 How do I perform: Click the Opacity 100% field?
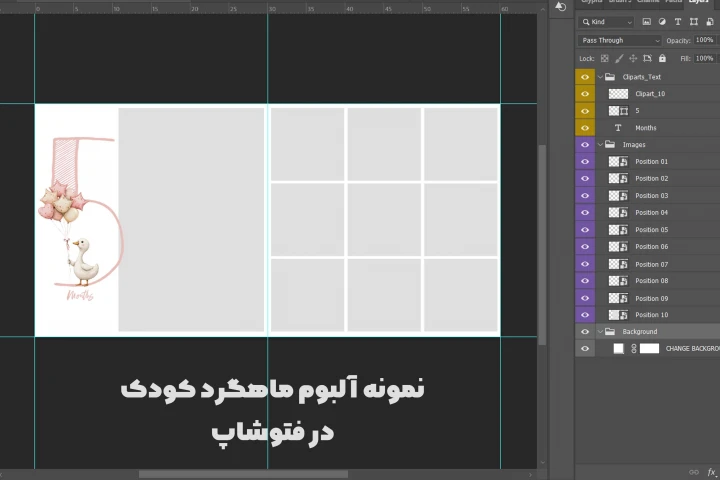[x=704, y=40]
